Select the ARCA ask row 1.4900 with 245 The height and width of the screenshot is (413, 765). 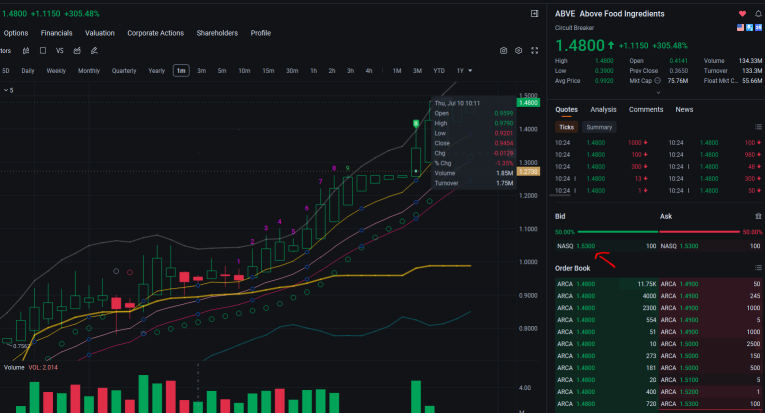tap(711, 296)
